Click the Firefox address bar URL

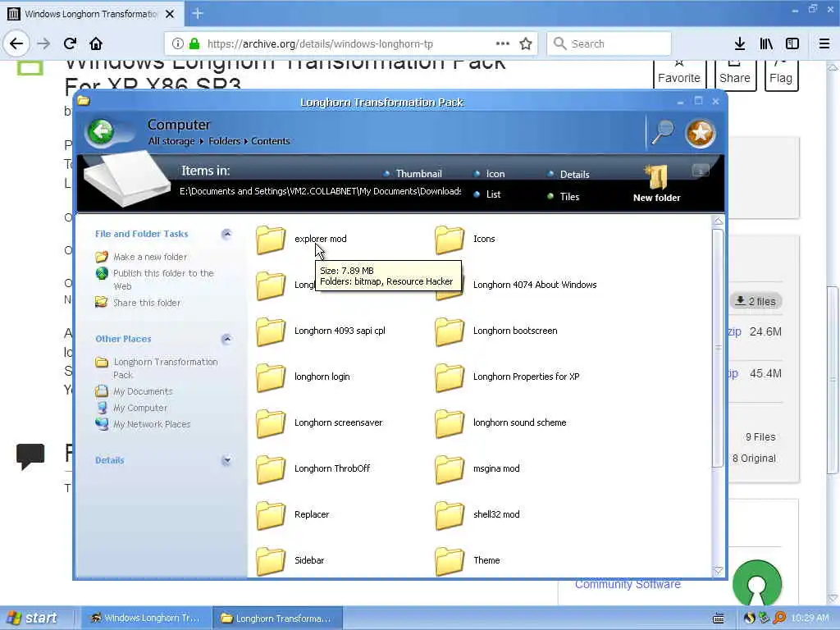[320, 44]
